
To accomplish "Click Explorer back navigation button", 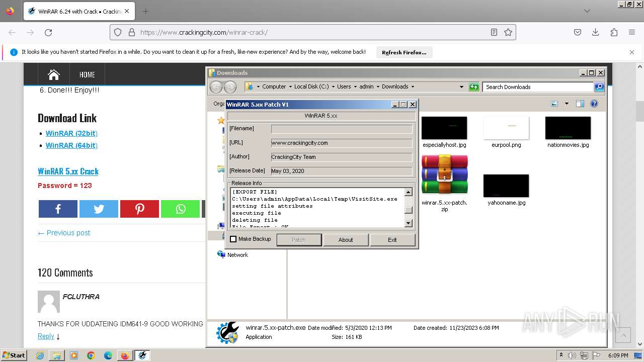I will coord(216,87).
